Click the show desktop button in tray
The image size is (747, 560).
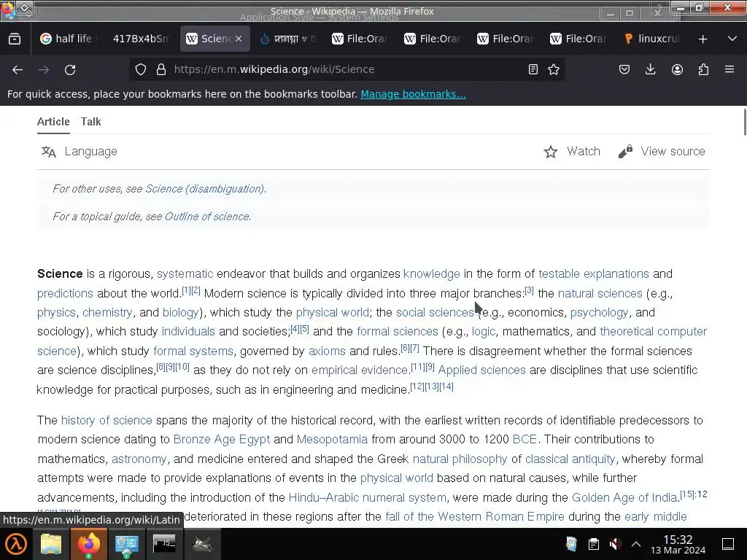728,544
